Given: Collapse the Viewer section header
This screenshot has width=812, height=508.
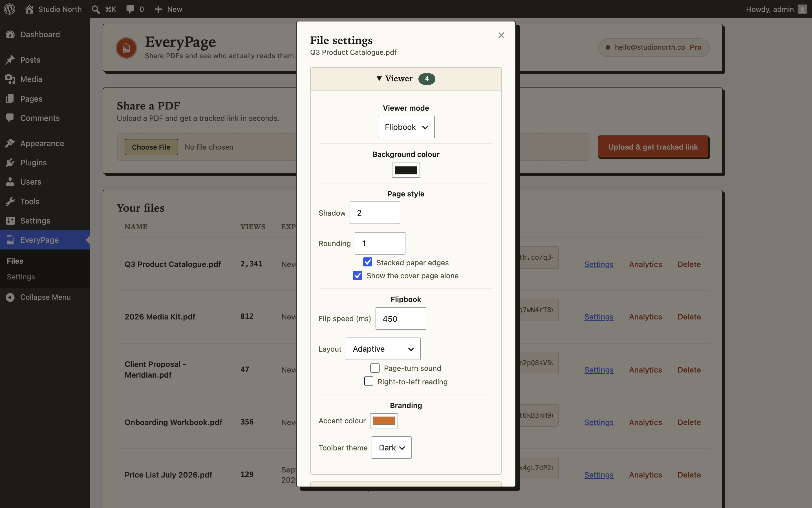Looking at the screenshot, I should coord(406,79).
